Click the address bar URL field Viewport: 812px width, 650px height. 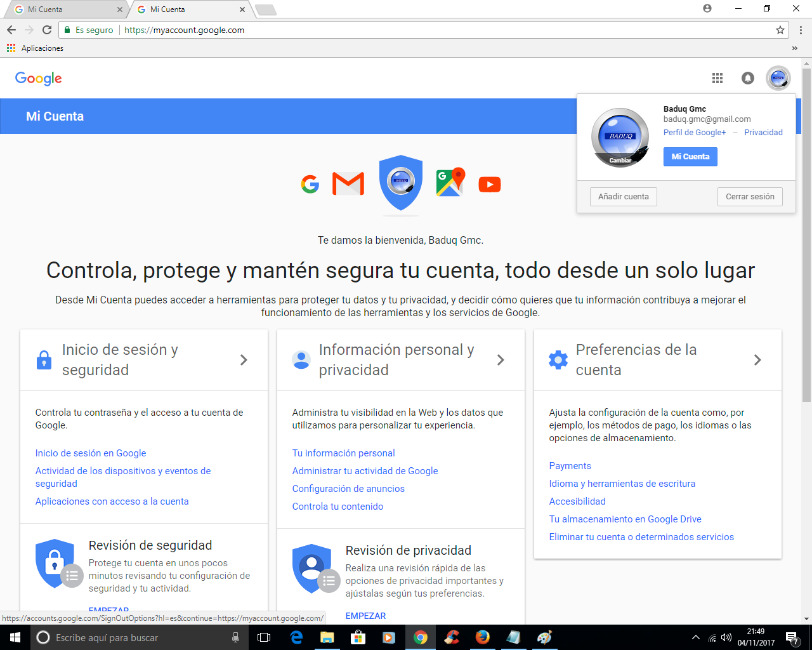[x=444, y=30]
